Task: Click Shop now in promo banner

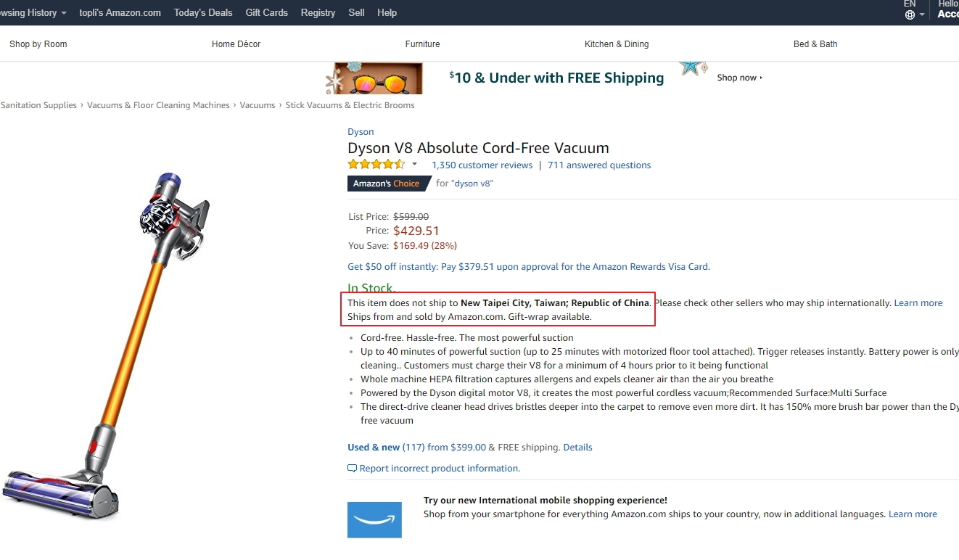Action: click(x=740, y=78)
